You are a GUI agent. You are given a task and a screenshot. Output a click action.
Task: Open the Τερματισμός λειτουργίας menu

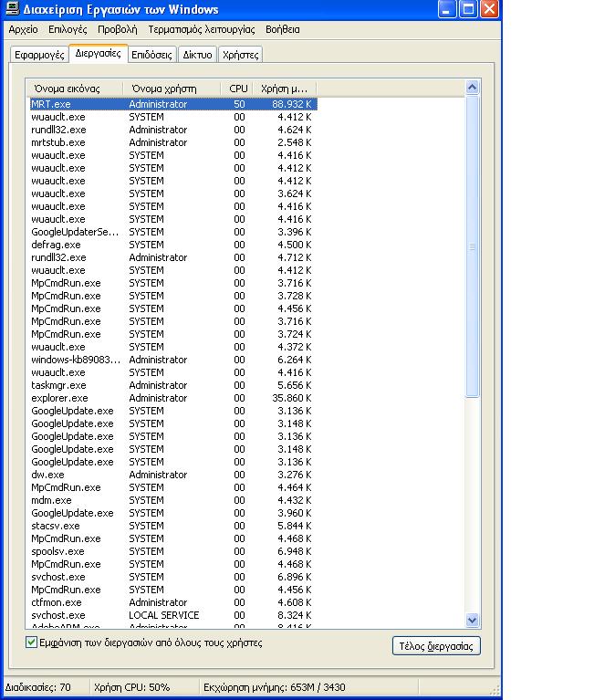point(202,29)
